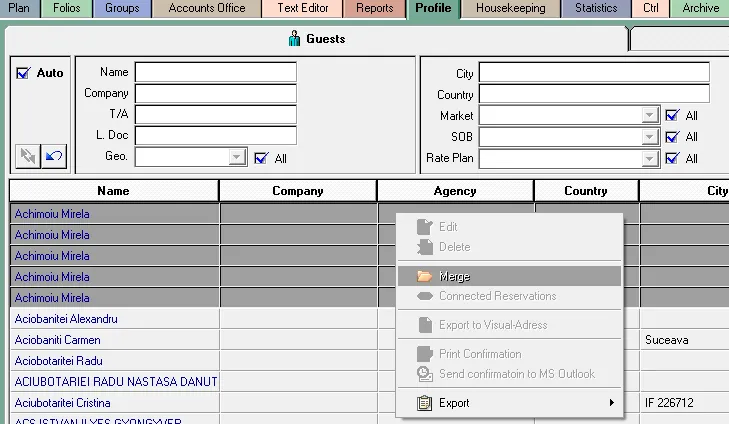Screen dimensions: 729x424
Task: Choose Merge from the context menu
Action: (510, 276)
